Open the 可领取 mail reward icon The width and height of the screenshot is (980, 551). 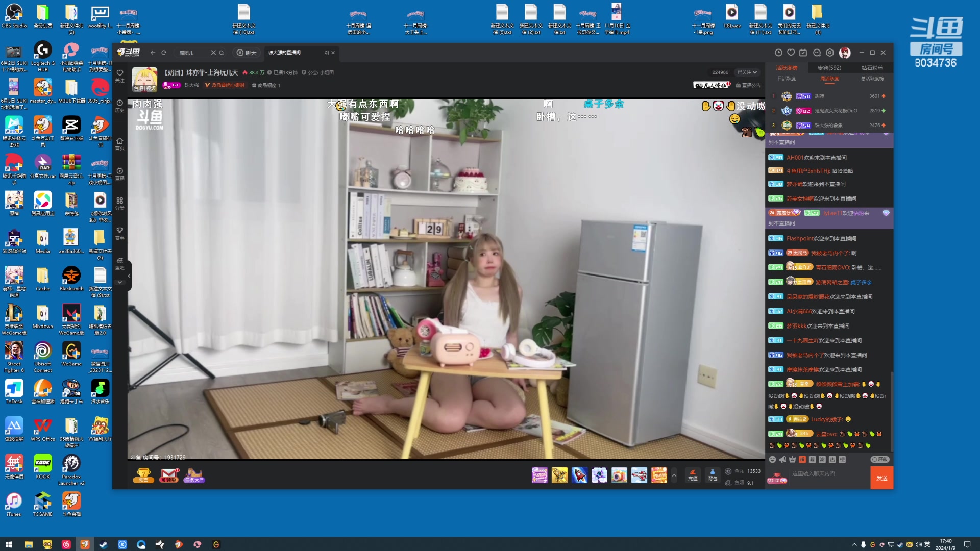tap(169, 475)
